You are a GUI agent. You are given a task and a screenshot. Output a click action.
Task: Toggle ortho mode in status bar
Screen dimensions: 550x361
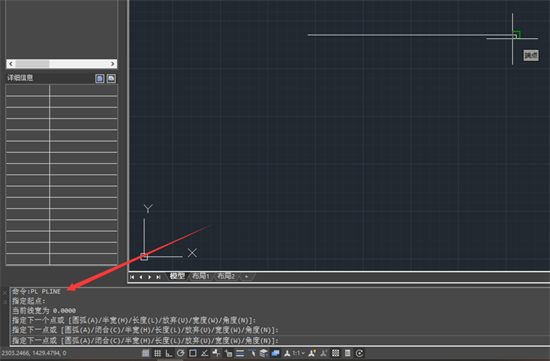click(x=169, y=353)
